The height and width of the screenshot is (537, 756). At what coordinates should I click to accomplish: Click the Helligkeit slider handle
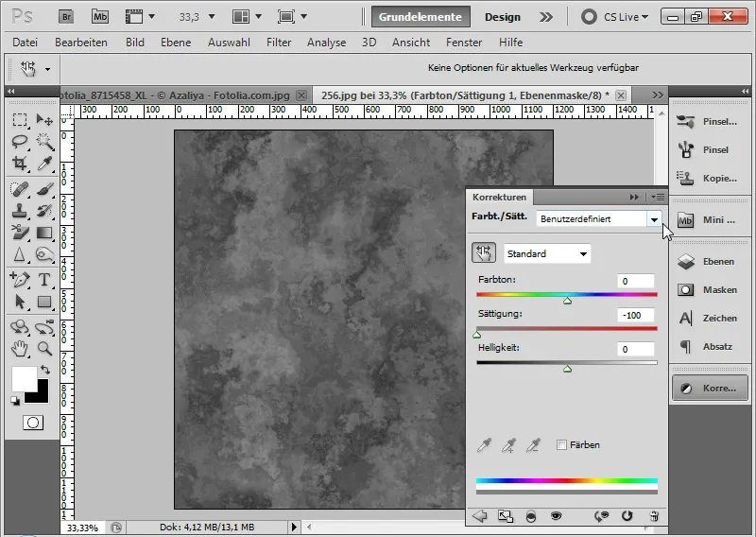coord(568,369)
